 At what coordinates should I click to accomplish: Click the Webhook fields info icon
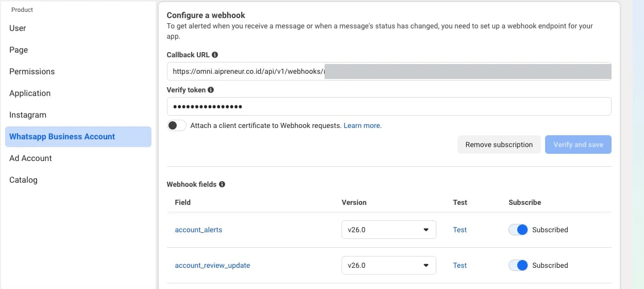[x=222, y=184]
